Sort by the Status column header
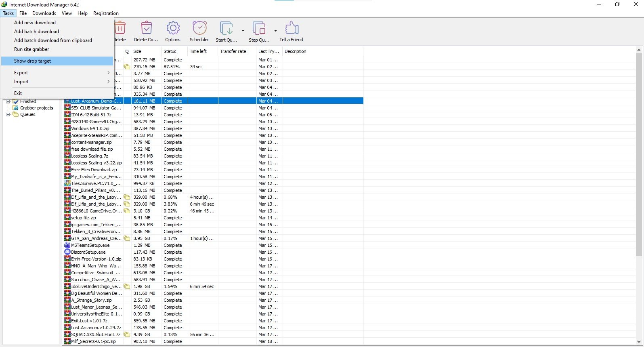This screenshot has height=347, width=644. point(170,51)
